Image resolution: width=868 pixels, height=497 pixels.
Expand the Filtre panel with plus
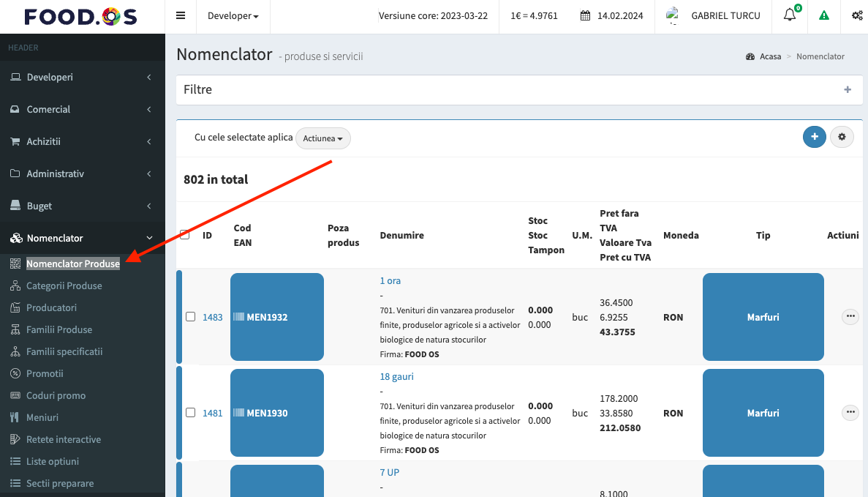pyautogui.click(x=848, y=89)
